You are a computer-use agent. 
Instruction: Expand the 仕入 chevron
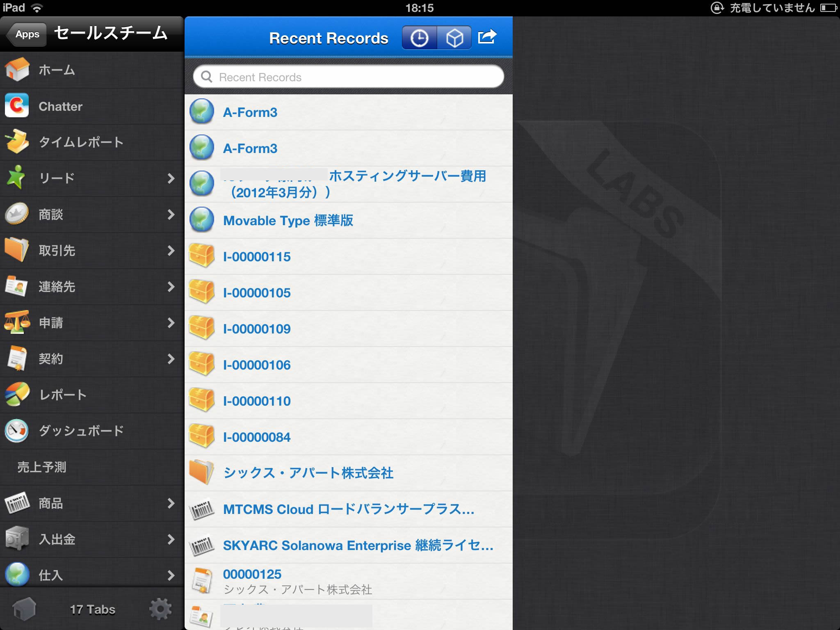tap(171, 575)
